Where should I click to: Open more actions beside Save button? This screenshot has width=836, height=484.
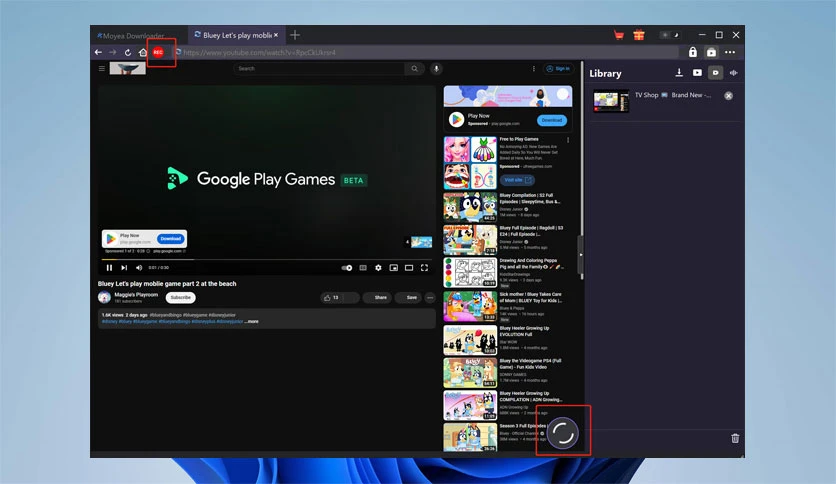coord(430,297)
